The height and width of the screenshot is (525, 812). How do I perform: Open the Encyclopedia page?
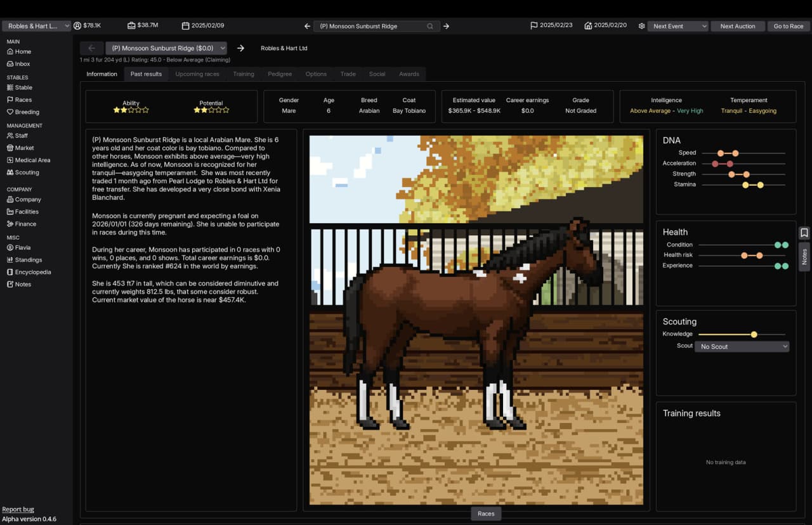coord(33,272)
